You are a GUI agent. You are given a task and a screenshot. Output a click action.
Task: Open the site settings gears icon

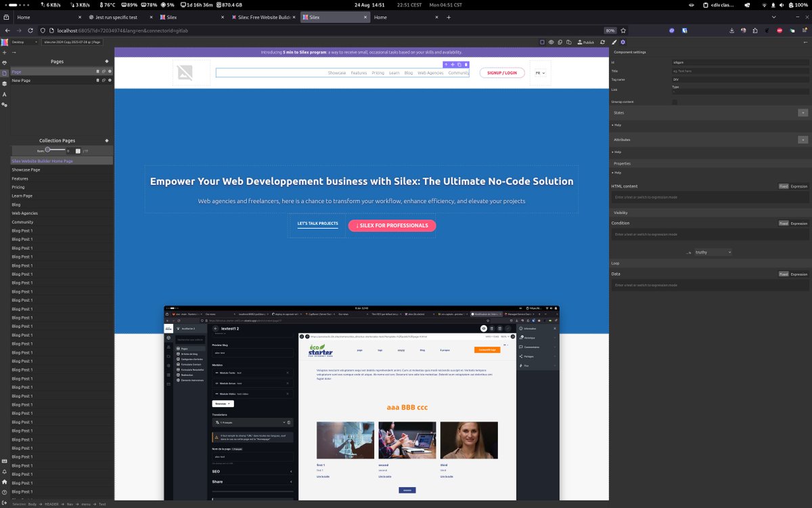(4, 104)
